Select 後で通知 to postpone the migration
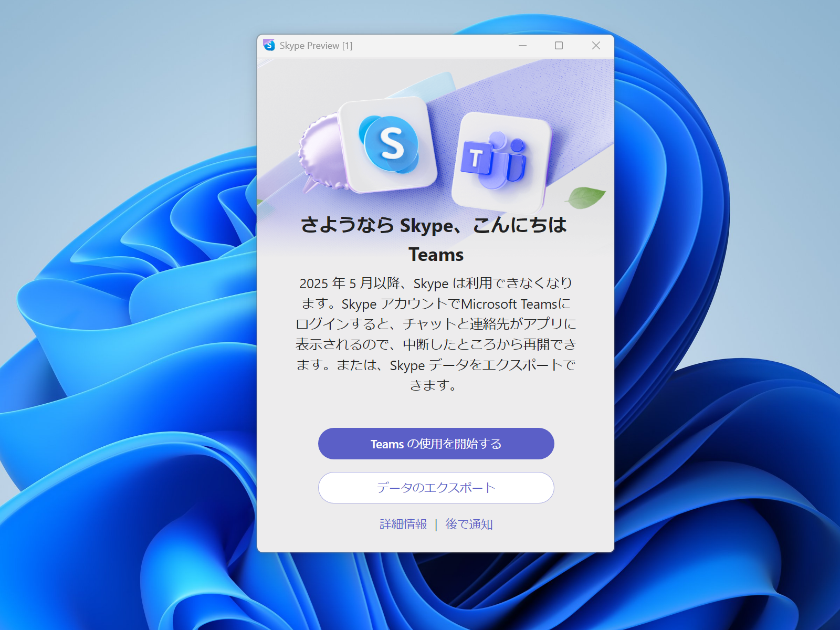Screen dimensions: 840x630 click(469, 523)
